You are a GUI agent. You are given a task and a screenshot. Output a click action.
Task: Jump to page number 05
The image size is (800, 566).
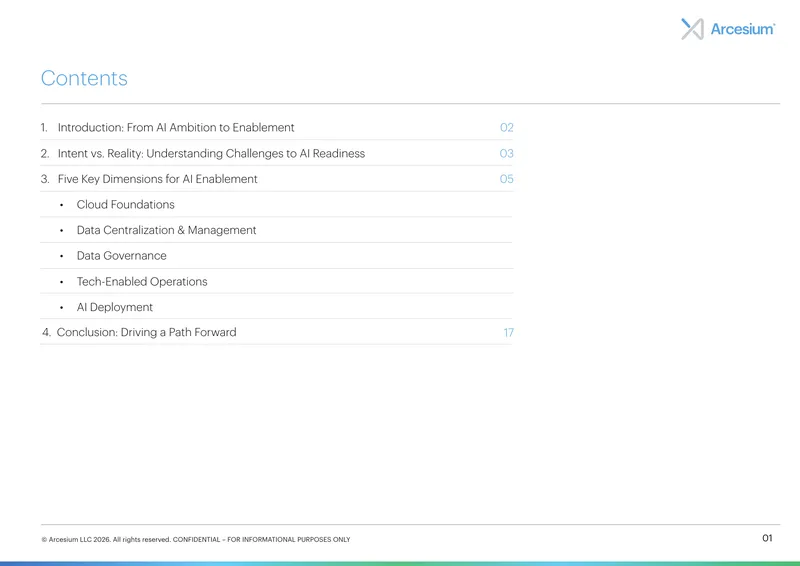coord(507,179)
